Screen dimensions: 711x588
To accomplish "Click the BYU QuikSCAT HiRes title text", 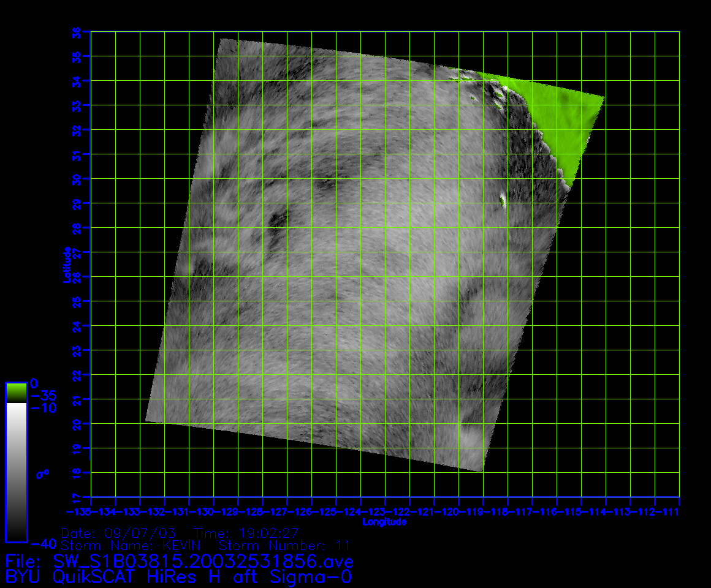I will click(178, 576).
